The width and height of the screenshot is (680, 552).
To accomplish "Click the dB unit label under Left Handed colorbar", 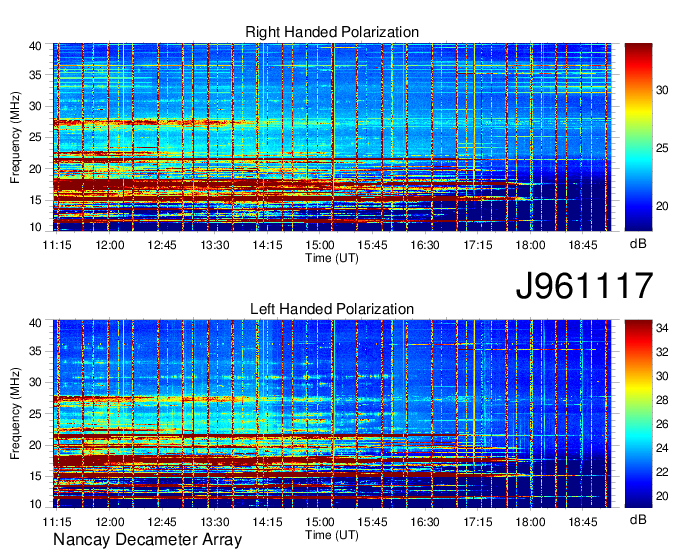I will coord(638,520).
